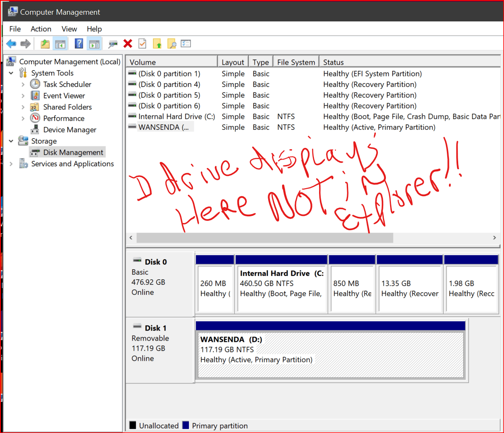This screenshot has width=504, height=433.
Task: Click the horizontal scrollbar thumb in volume list
Action: tap(265, 238)
